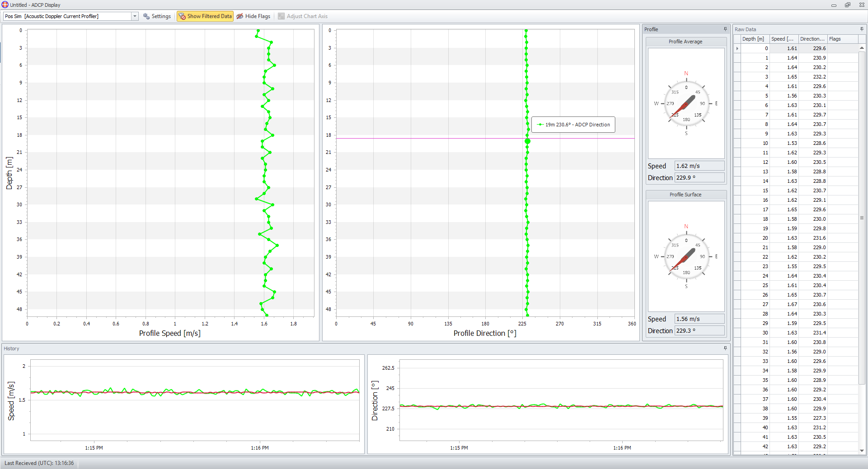Click the Speed column header
The width and height of the screenshot is (868, 469).
pyautogui.click(x=784, y=39)
